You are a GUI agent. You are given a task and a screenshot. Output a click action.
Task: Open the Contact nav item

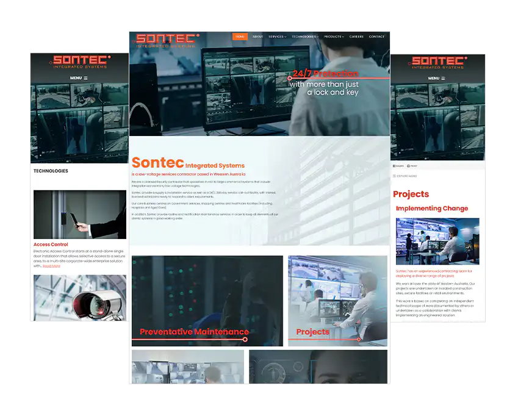point(376,37)
